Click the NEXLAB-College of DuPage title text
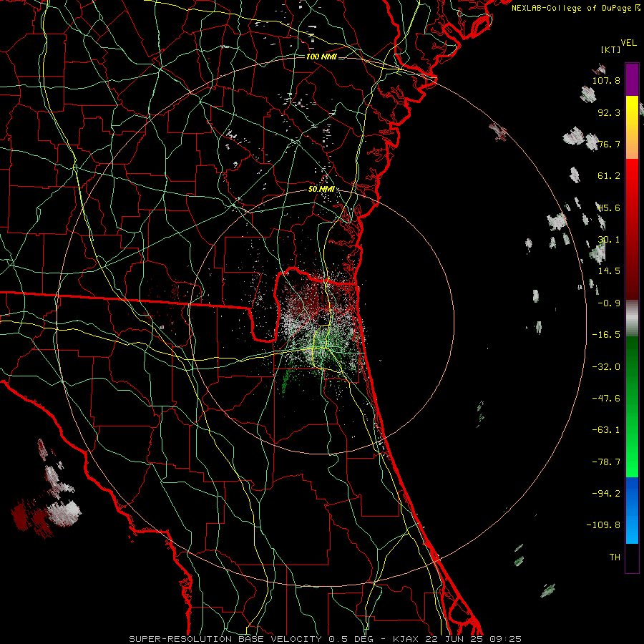This screenshot has width=644, height=644. tap(571, 8)
